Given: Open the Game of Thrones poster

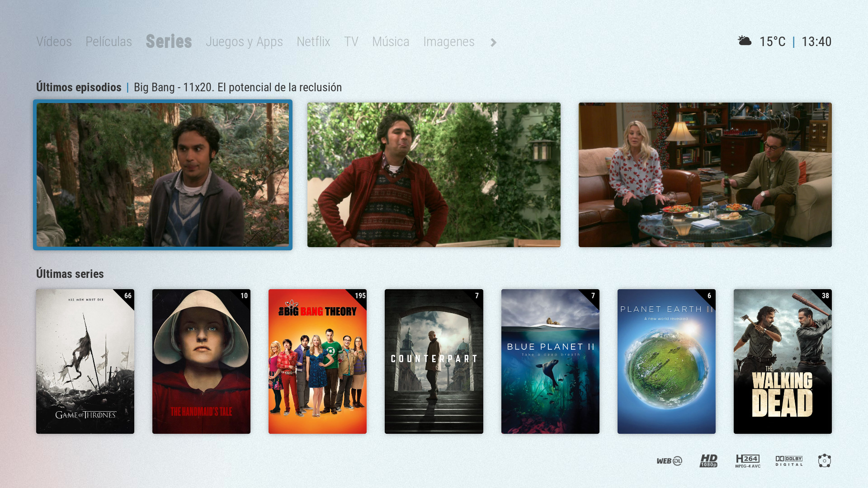Looking at the screenshot, I should pos(85,361).
